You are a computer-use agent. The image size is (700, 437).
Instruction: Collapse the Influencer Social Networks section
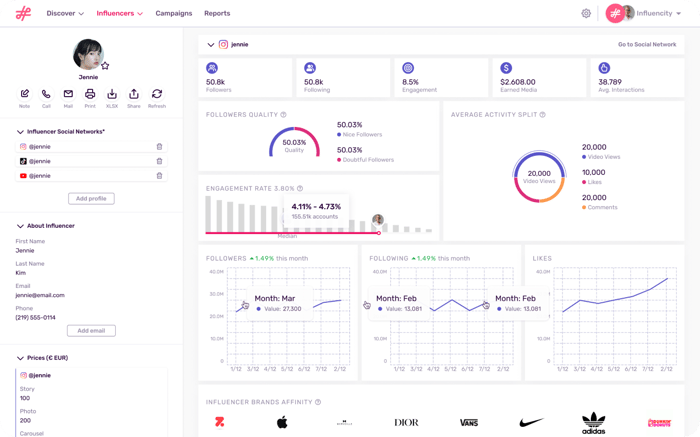20,131
